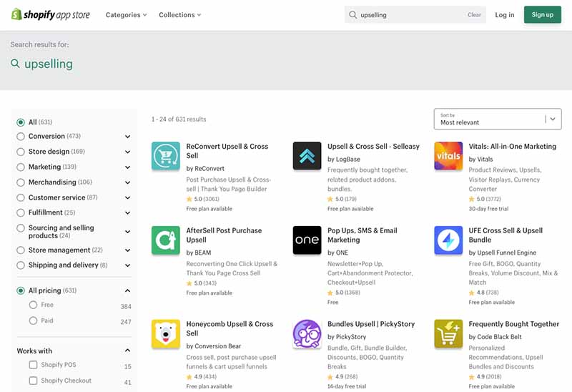Select the Store design filter
Image resolution: width=572 pixels, height=392 pixels.
coord(21,152)
